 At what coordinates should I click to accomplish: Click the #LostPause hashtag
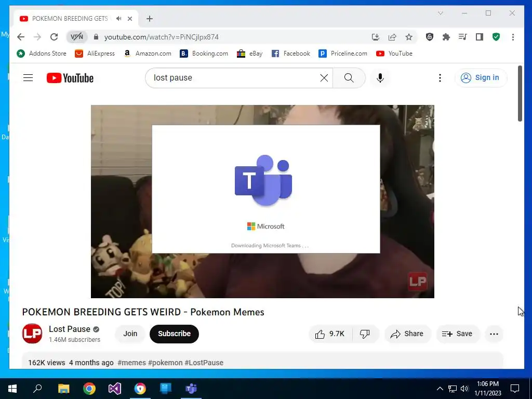[x=204, y=363]
